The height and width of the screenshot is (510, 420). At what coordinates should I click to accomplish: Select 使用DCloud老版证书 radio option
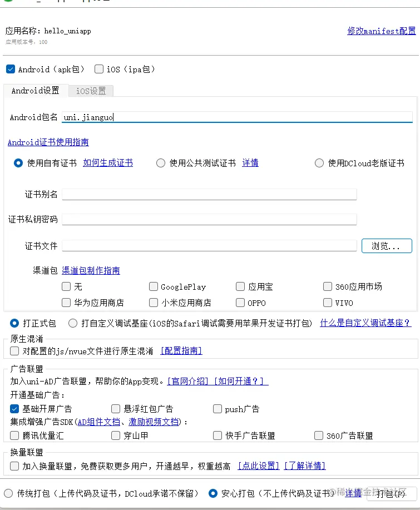pyautogui.click(x=319, y=163)
